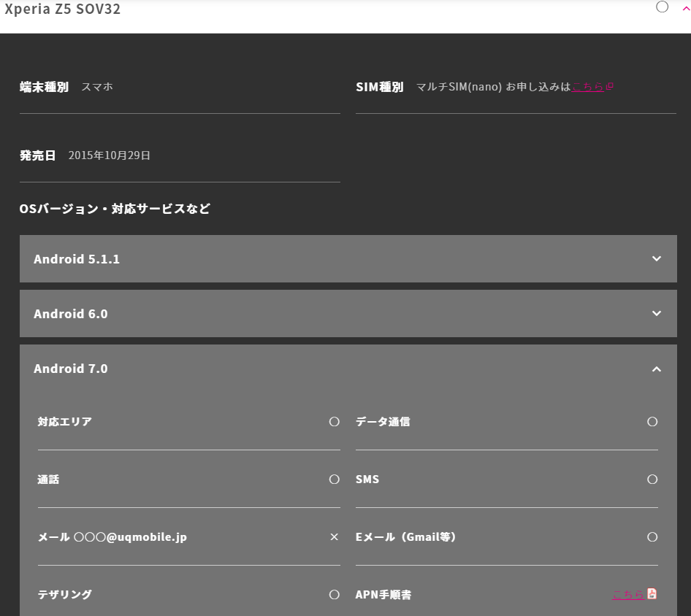
Task: Click the circle icon in Xperia Z5 header
Action: (663, 7)
